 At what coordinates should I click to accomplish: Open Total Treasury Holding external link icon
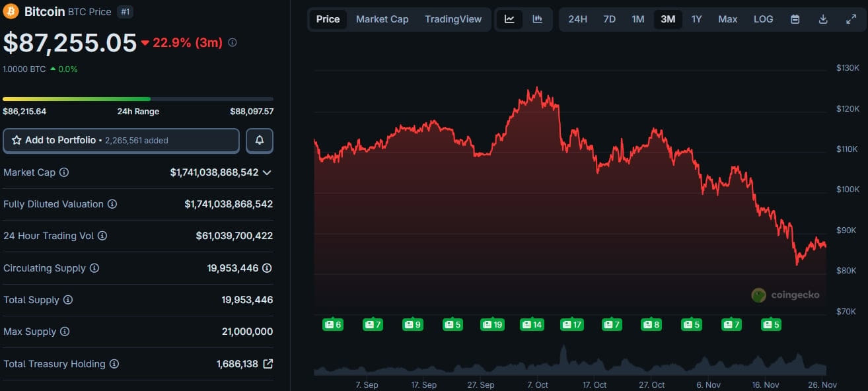(268, 364)
